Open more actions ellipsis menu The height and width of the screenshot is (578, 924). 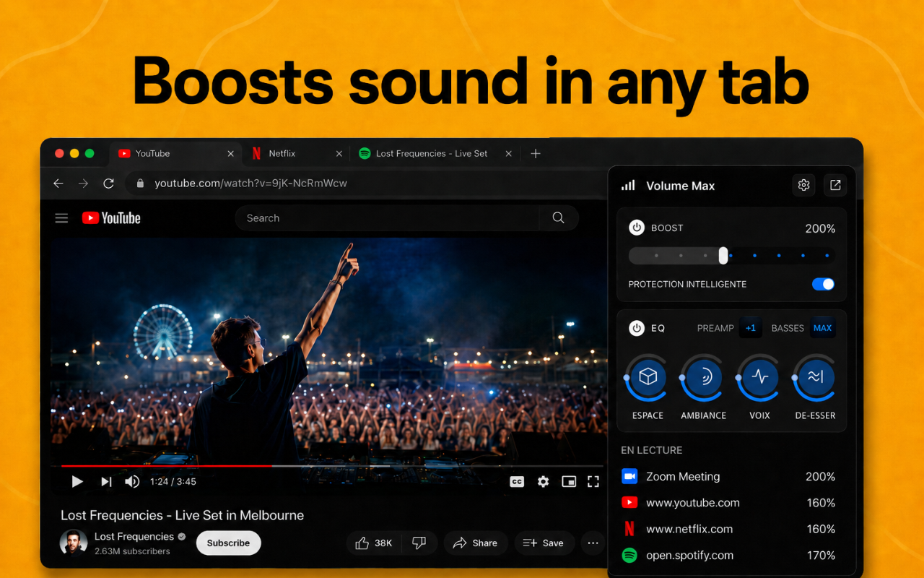pyautogui.click(x=593, y=543)
